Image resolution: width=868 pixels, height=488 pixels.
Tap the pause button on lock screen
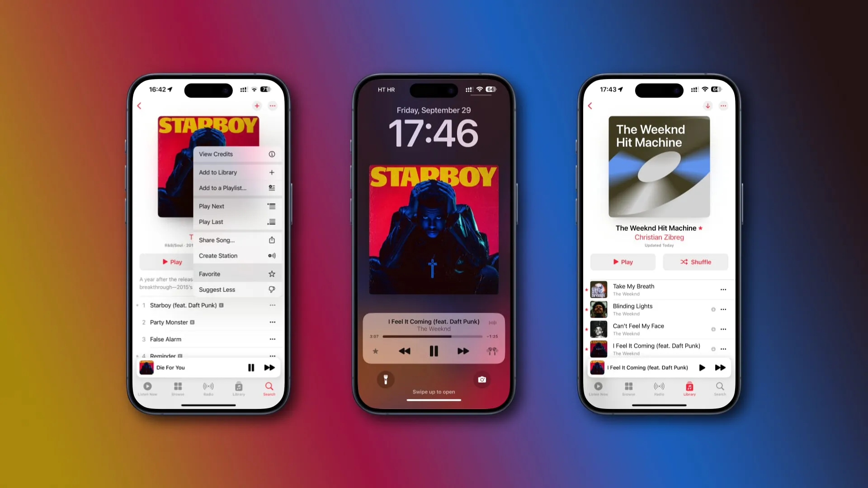coord(434,351)
